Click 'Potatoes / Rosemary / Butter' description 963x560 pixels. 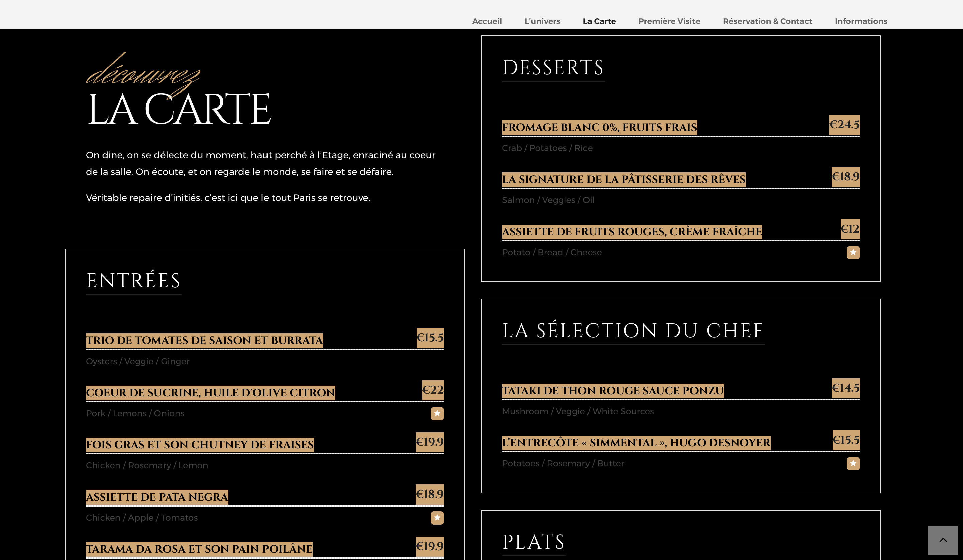coord(563,464)
